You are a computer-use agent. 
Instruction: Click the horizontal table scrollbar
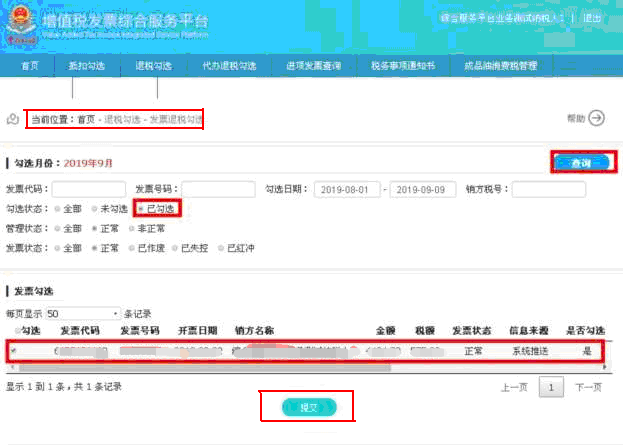click(x=205, y=368)
